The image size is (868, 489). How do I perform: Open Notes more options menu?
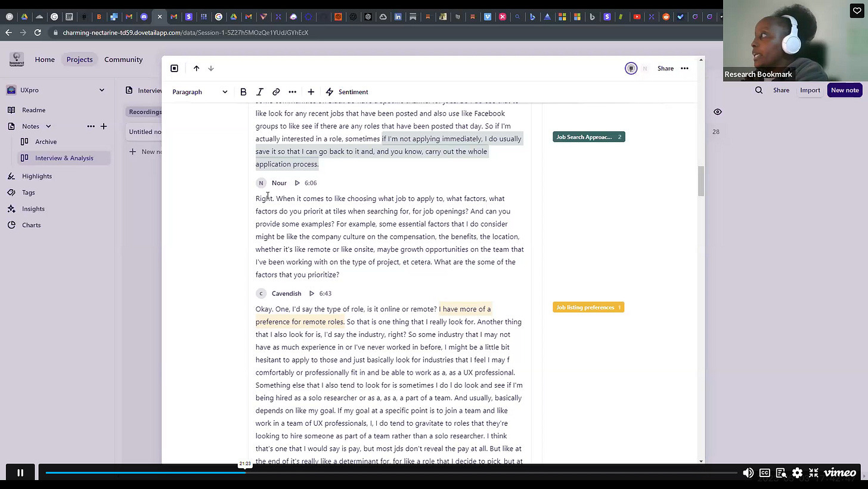91,126
